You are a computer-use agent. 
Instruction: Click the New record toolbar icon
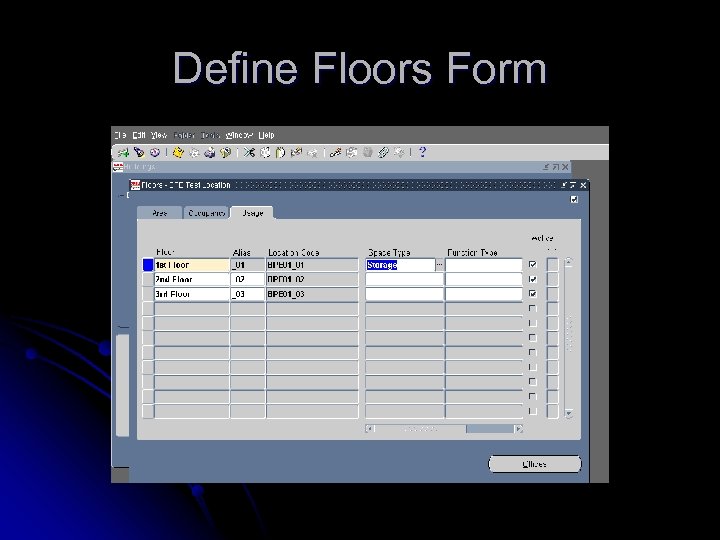pos(123,152)
